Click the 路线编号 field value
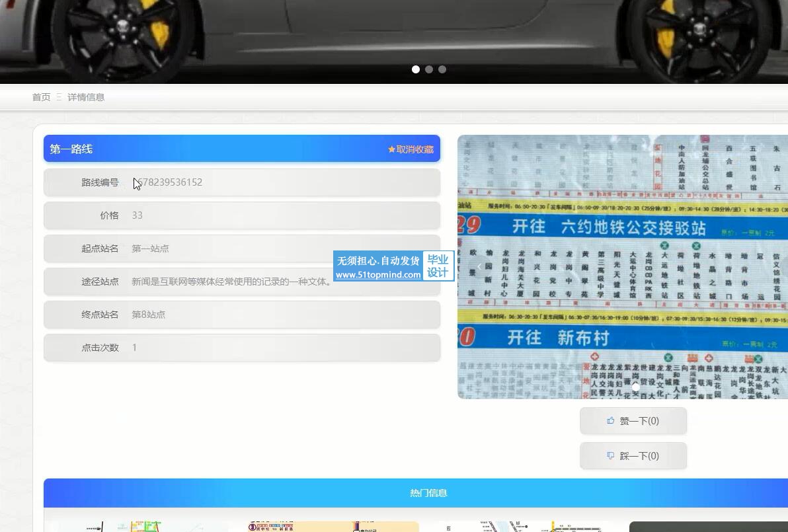The width and height of the screenshot is (788, 532). (x=169, y=182)
